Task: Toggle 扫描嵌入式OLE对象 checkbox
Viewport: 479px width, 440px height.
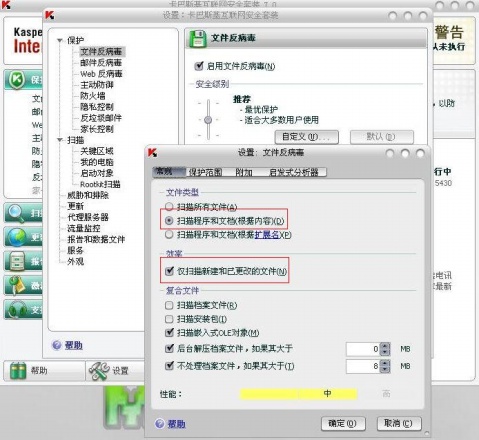Action: [x=169, y=332]
